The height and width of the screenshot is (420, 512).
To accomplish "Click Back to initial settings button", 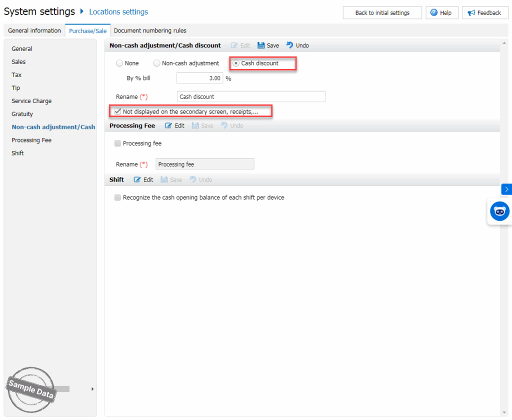I will click(x=382, y=13).
